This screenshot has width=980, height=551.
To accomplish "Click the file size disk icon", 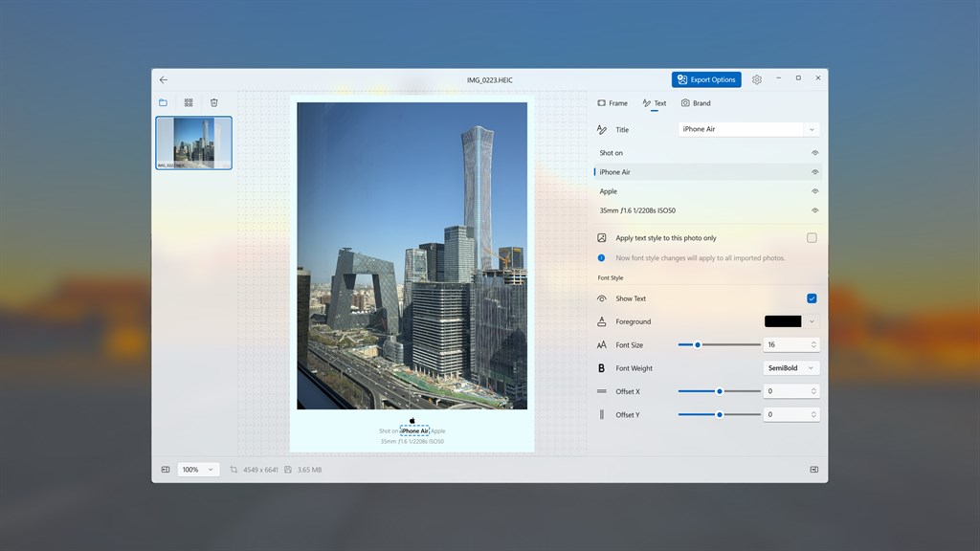I will [x=288, y=469].
